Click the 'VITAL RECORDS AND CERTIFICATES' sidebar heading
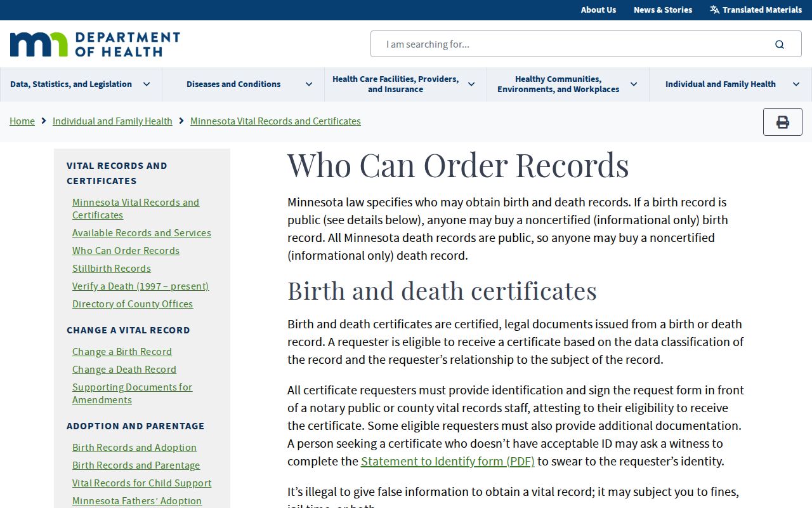812x508 pixels. coord(117,173)
